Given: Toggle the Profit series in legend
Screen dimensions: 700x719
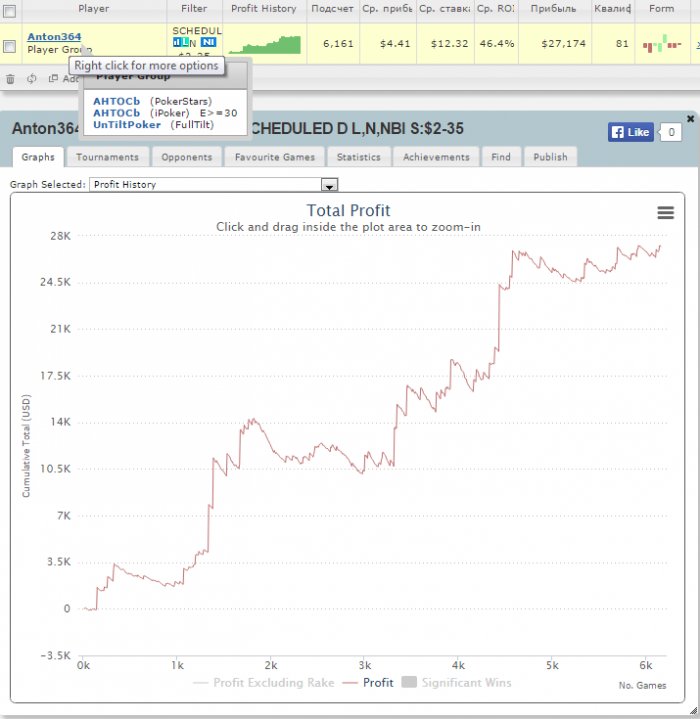Looking at the screenshot, I should (368, 682).
